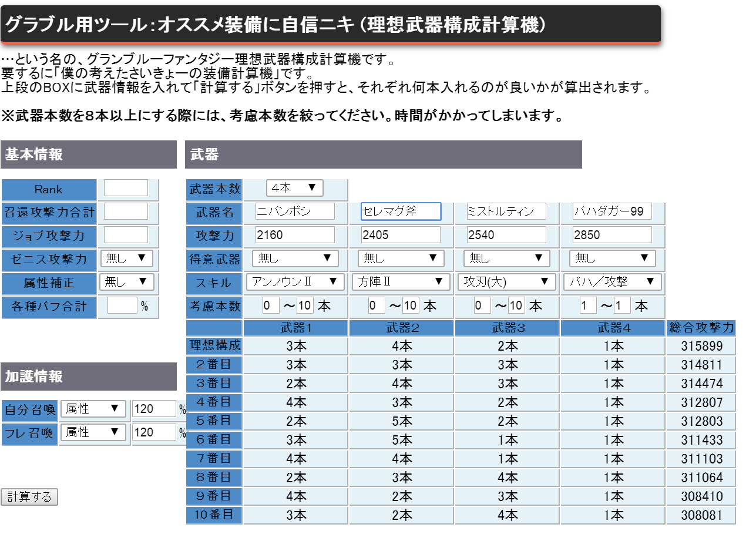Click the 自分召喚 120 value field
This screenshot has width=756, height=541.
[154, 409]
